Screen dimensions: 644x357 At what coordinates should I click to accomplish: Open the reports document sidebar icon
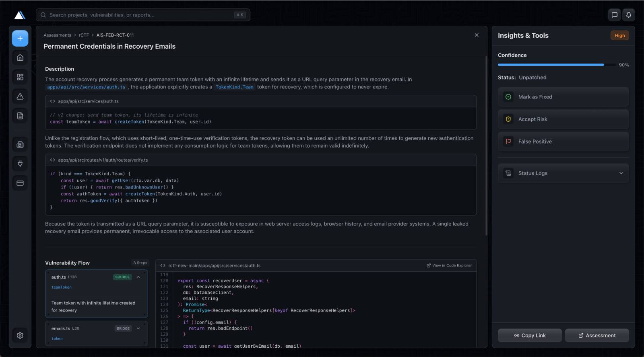pyautogui.click(x=20, y=116)
